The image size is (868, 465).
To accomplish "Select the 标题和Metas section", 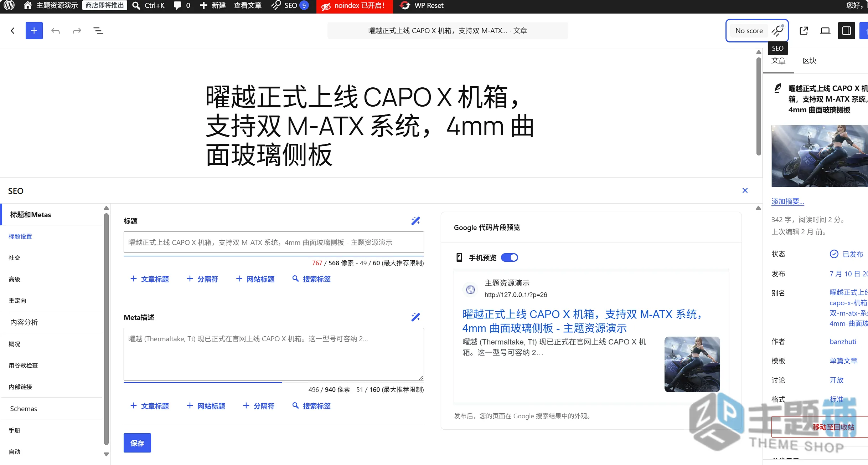I will [52, 215].
